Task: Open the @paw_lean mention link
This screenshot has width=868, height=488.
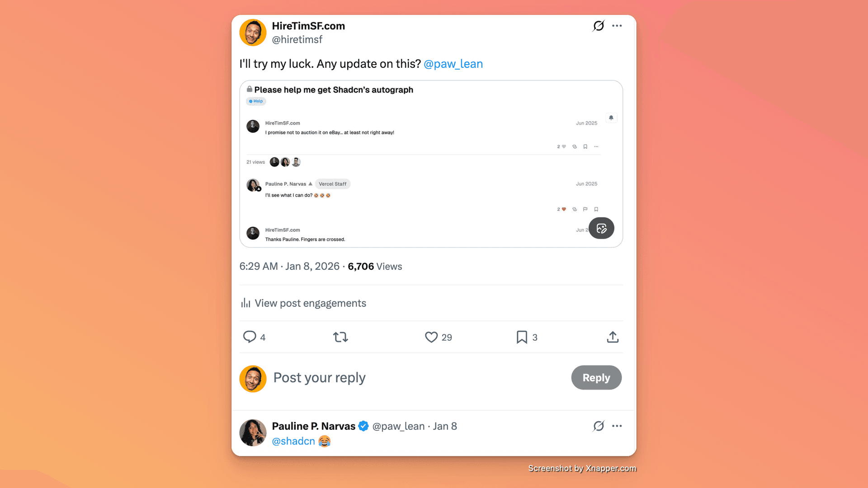Action: point(453,64)
